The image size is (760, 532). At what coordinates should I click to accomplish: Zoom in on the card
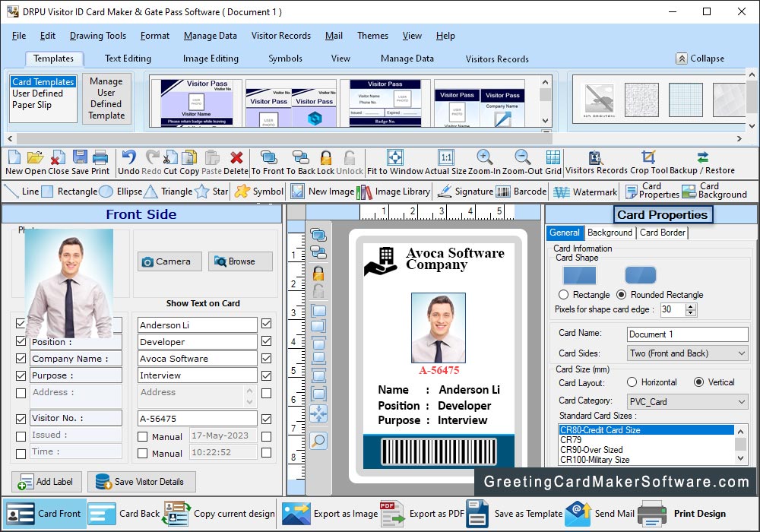pos(484,157)
